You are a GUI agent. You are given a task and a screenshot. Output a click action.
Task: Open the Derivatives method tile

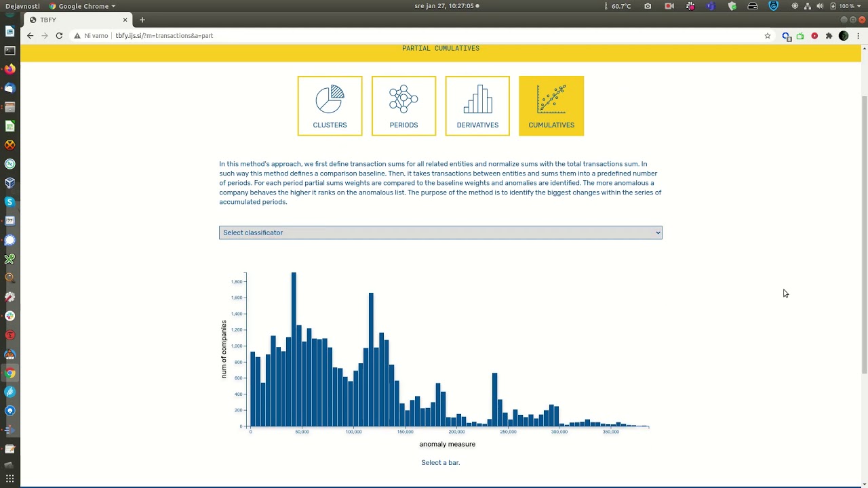click(477, 106)
